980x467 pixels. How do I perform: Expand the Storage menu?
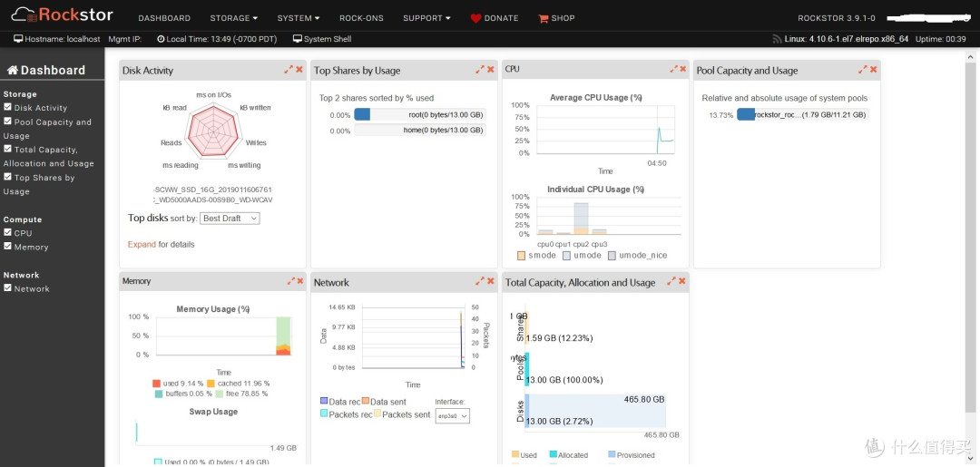pos(234,18)
